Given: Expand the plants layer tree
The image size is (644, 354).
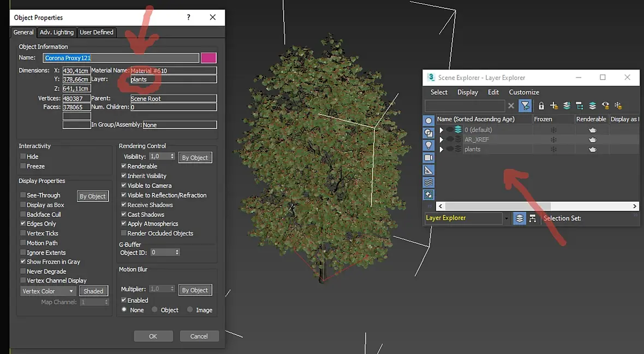Looking at the screenshot, I should (442, 150).
